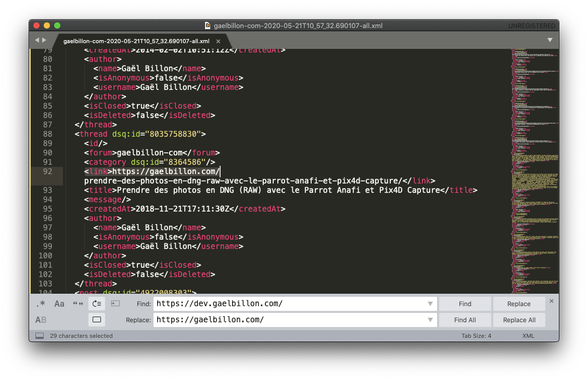
Task: Click the Find button
Action: (x=465, y=304)
